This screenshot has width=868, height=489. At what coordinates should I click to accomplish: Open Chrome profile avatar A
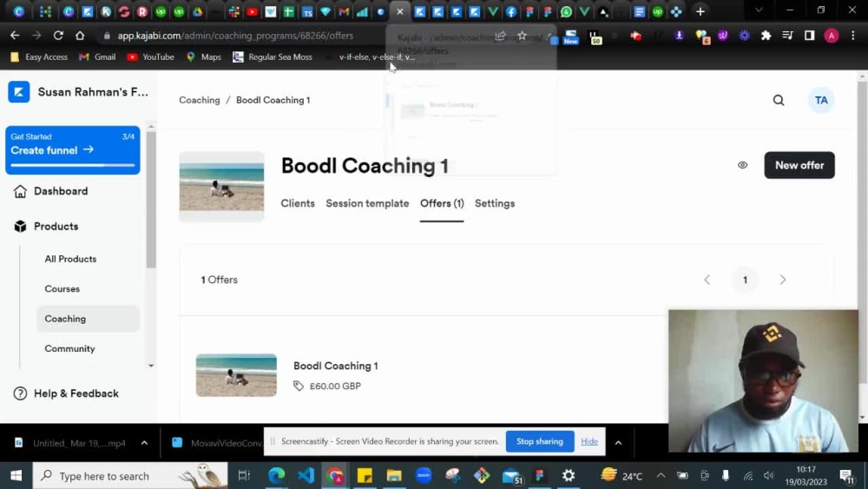(831, 36)
